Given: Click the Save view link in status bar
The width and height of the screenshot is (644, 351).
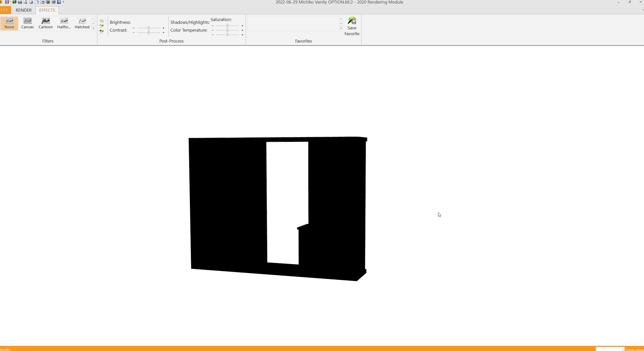Looking at the screenshot, I should tap(634, 349).
